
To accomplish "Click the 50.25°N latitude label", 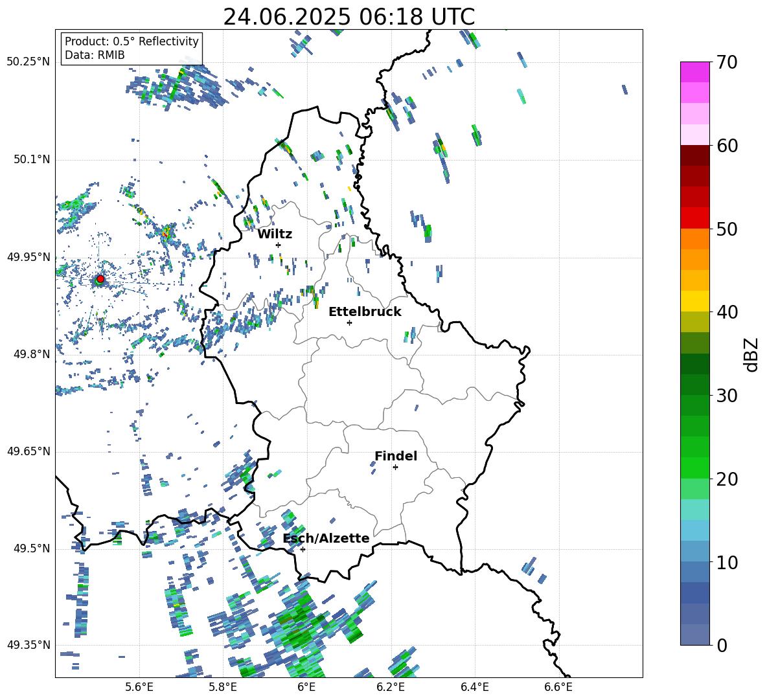I will pos(29,62).
